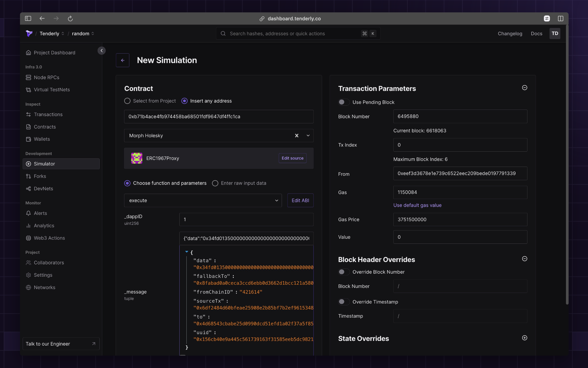The width and height of the screenshot is (588, 368).
Task: Collapse the sidebar with chevron button
Action: click(101, 51)
